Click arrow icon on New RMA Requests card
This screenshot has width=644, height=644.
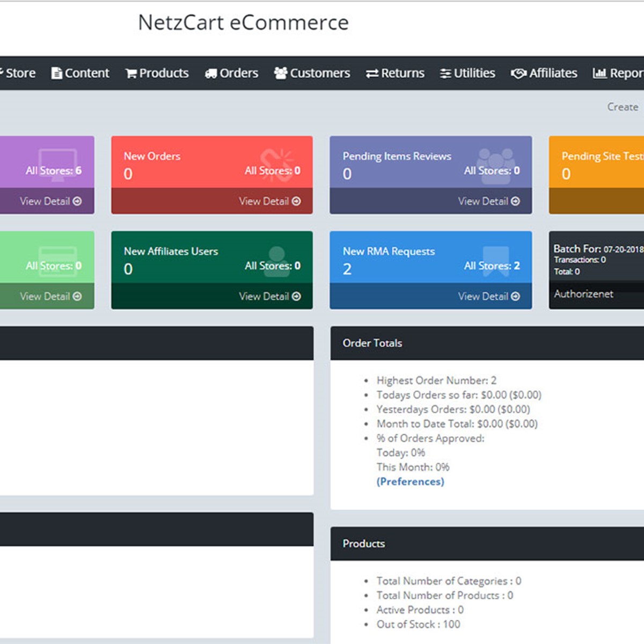[515, 296]
